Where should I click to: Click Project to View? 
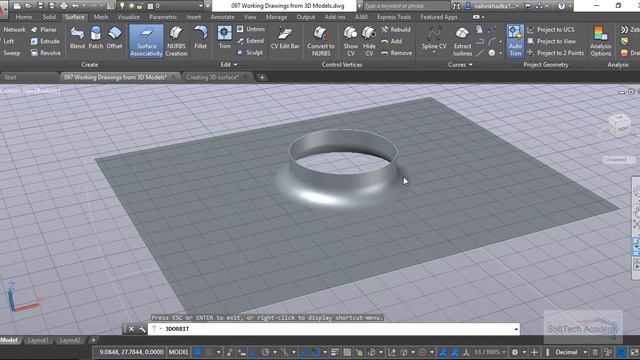point(552,41)
